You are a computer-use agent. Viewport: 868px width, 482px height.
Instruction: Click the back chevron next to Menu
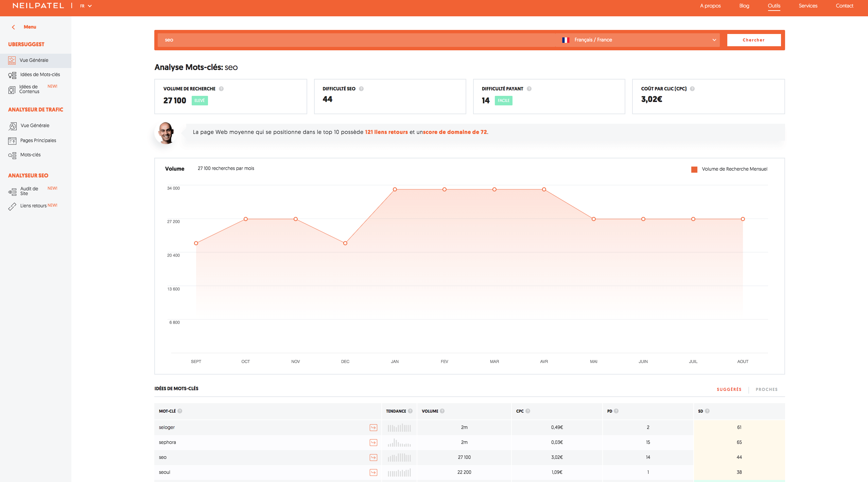click(x=13, y=27)
